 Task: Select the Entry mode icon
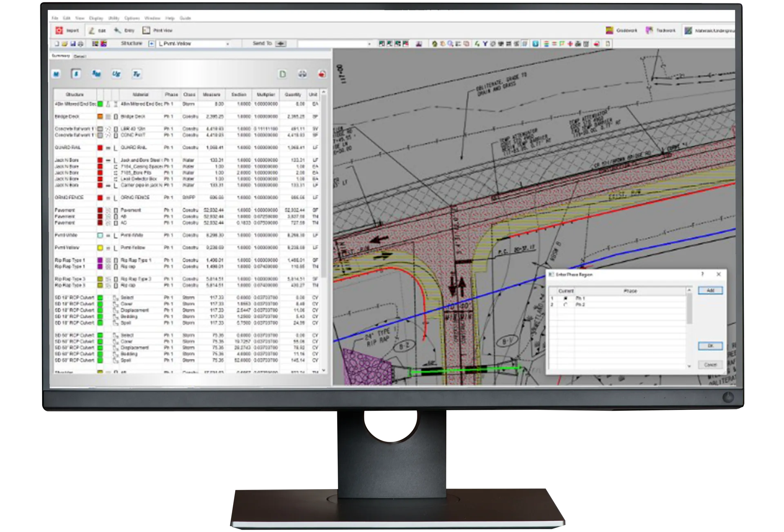click(118, 31)
